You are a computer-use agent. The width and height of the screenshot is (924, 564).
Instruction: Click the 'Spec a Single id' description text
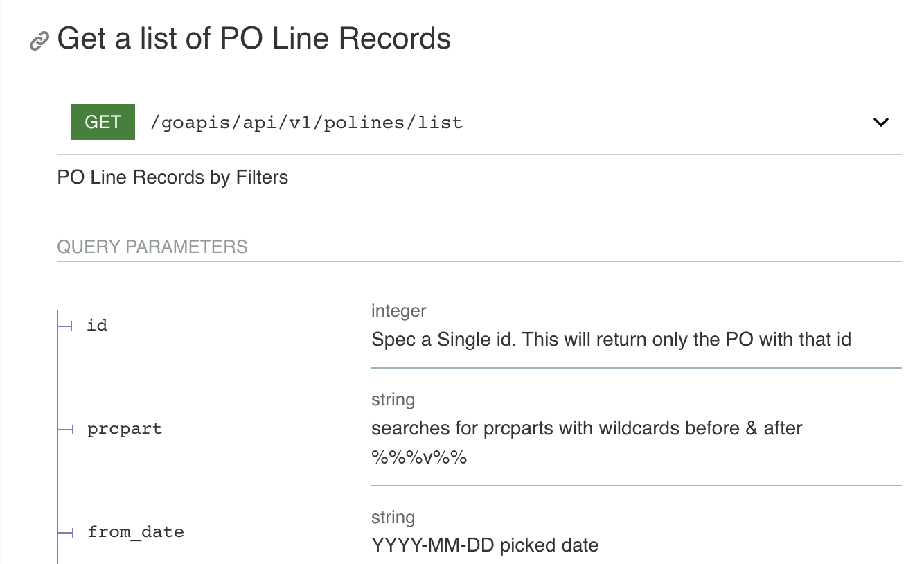coord(611,340)
